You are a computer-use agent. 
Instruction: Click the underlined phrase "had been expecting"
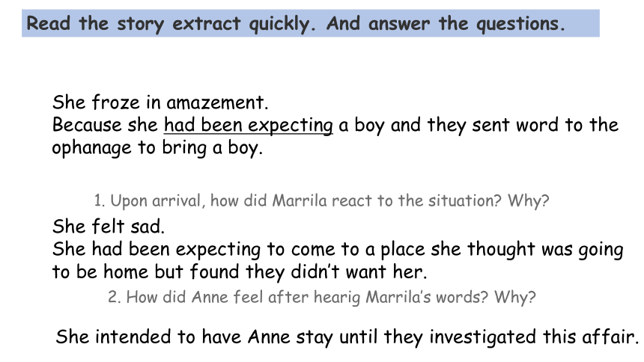point(249,125)
